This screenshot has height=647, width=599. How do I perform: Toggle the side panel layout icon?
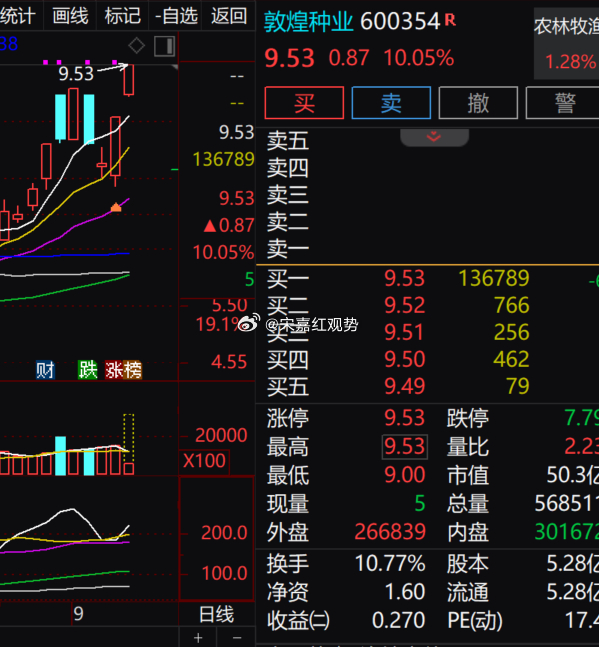165,46
